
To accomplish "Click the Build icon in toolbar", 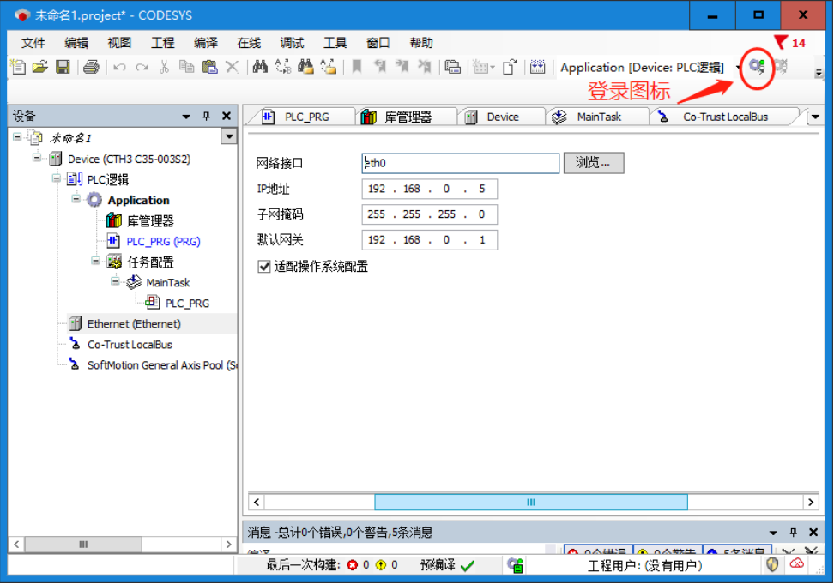I will point(538,67).
